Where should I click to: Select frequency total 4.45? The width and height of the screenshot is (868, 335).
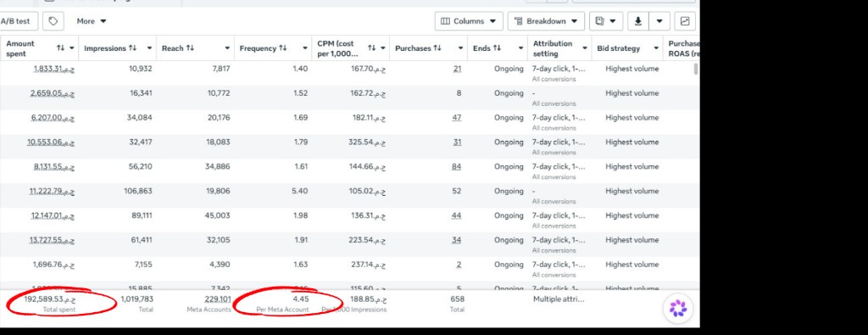(301, 299)
